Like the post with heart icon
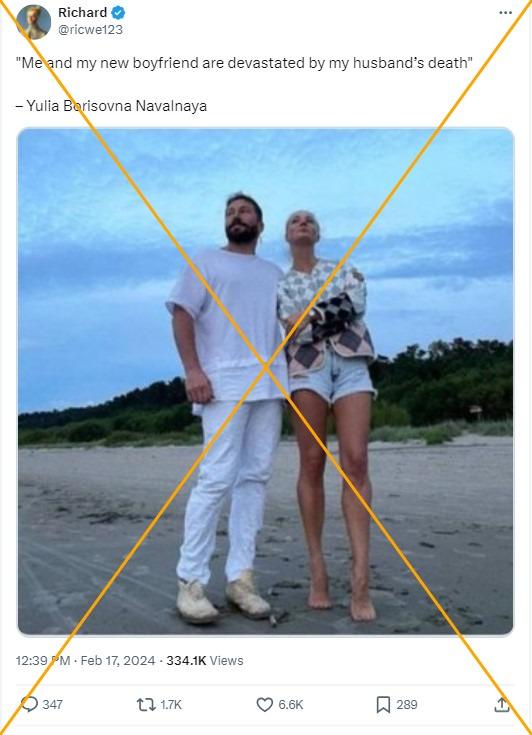Viewport: 532px width, 735px height. point(265,705)
